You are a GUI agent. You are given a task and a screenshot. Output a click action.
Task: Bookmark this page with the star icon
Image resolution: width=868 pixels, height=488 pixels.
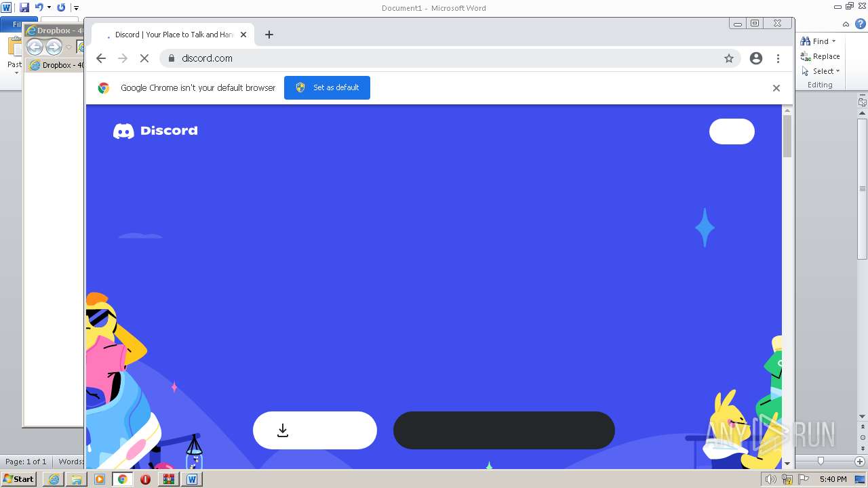(729, 58)
